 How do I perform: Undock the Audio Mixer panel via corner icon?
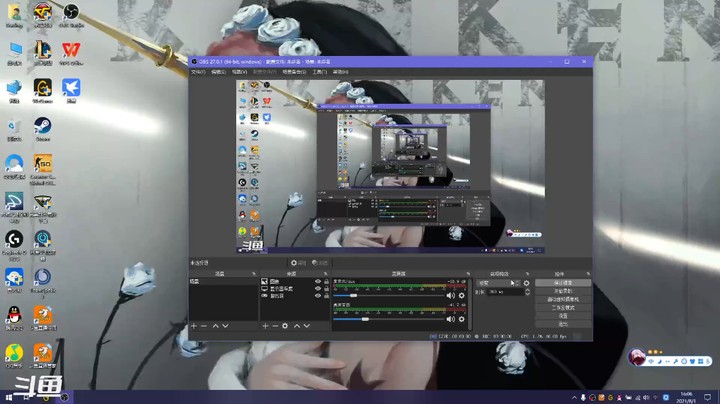click(468, 274)
